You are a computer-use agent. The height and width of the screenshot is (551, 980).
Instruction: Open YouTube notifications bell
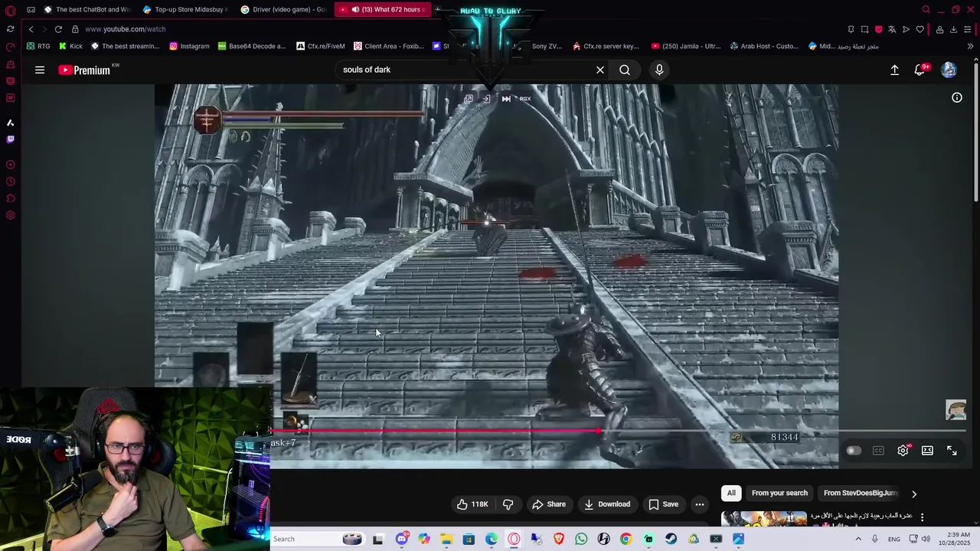pyautogui.click(x=920, y=70)
